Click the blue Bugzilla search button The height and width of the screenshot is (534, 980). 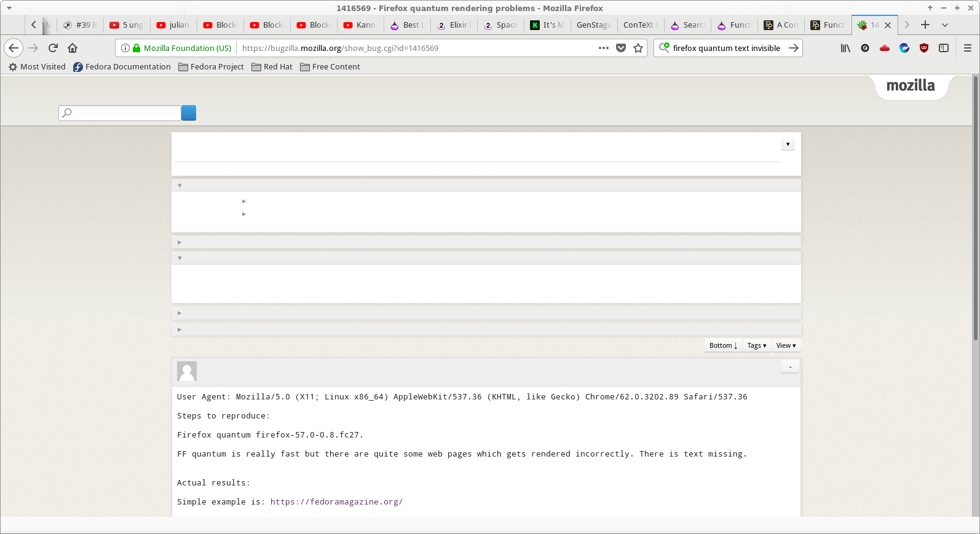tap(189, 113)
